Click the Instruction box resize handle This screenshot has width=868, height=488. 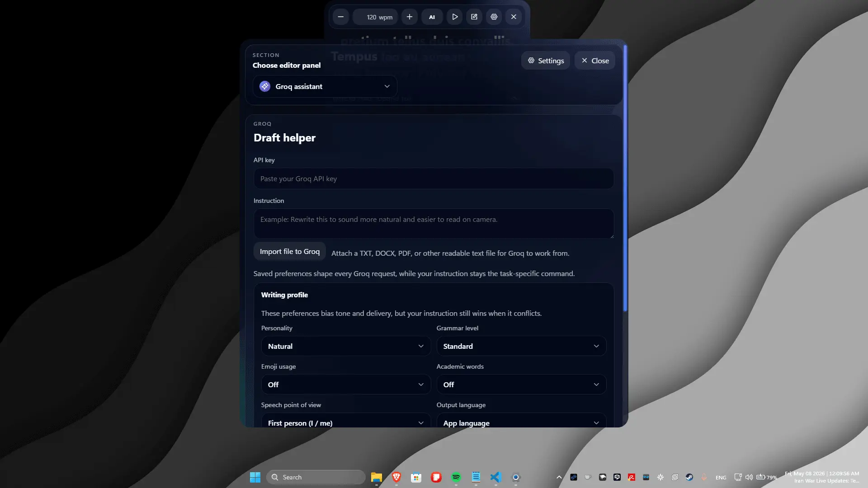pos(611,236)
